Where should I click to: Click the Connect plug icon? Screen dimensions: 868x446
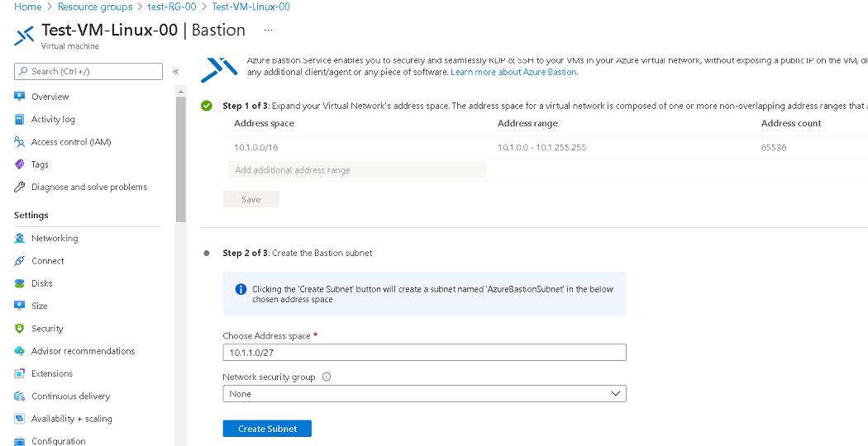(x=19, y=261)
